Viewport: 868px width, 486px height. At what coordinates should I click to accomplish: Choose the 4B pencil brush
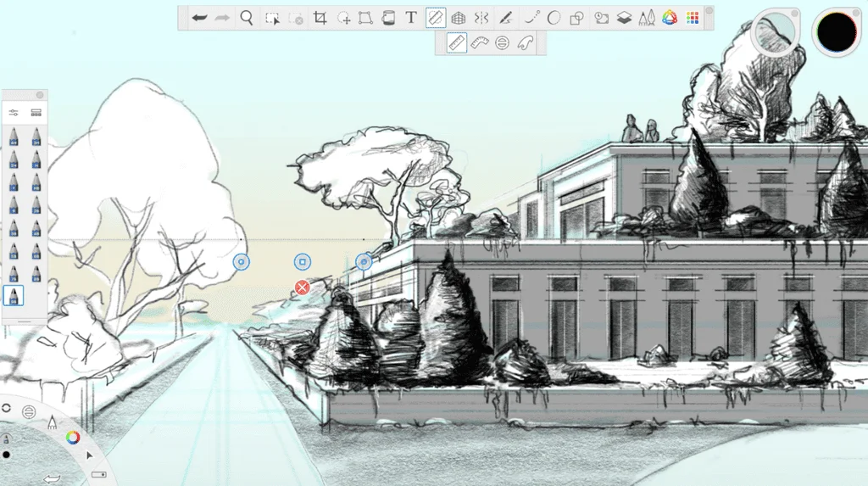tap(36, 228)
